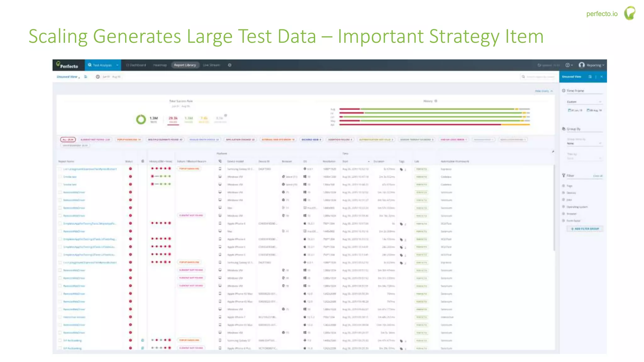Click the plus icon beside Form factor filter
Viewport: 644px width, 362px height.
click(563, 220)
